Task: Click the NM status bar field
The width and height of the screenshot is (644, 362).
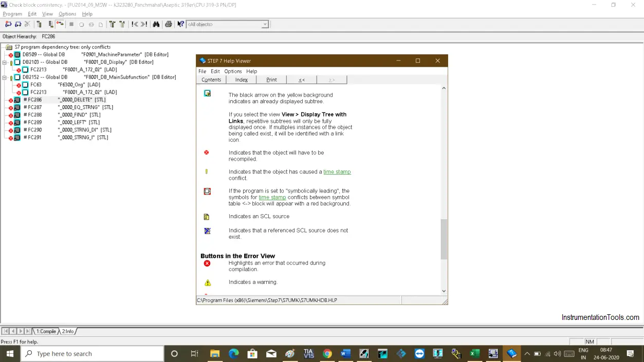Action: pos(590,341)
